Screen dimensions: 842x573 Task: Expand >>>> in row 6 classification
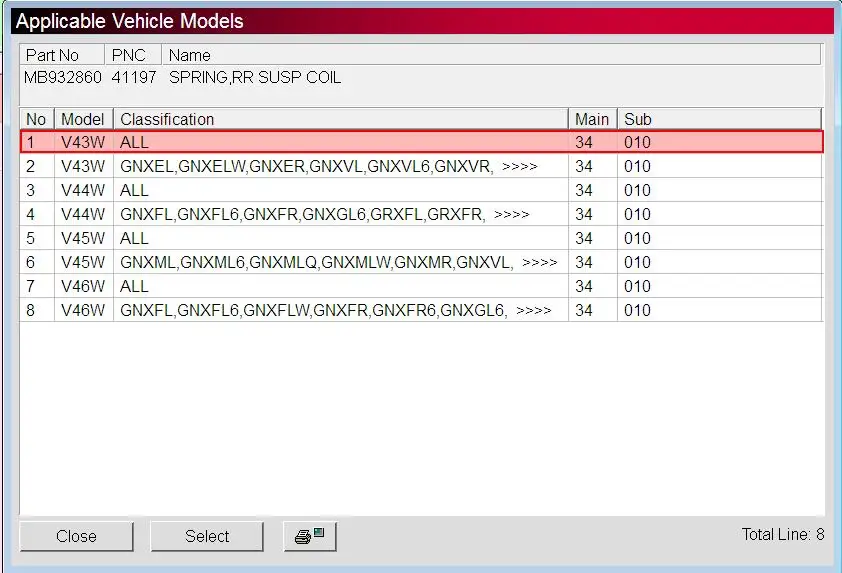click(539, 263)
